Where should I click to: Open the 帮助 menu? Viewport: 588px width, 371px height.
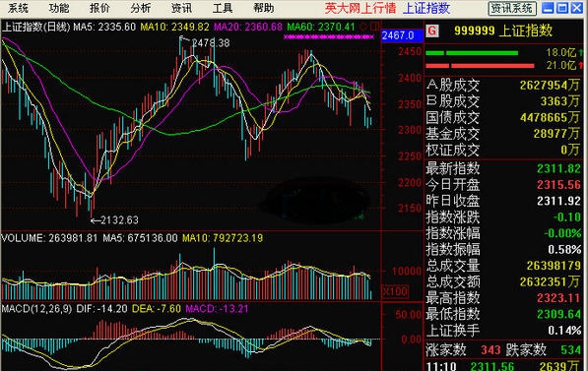pos(263,8)
